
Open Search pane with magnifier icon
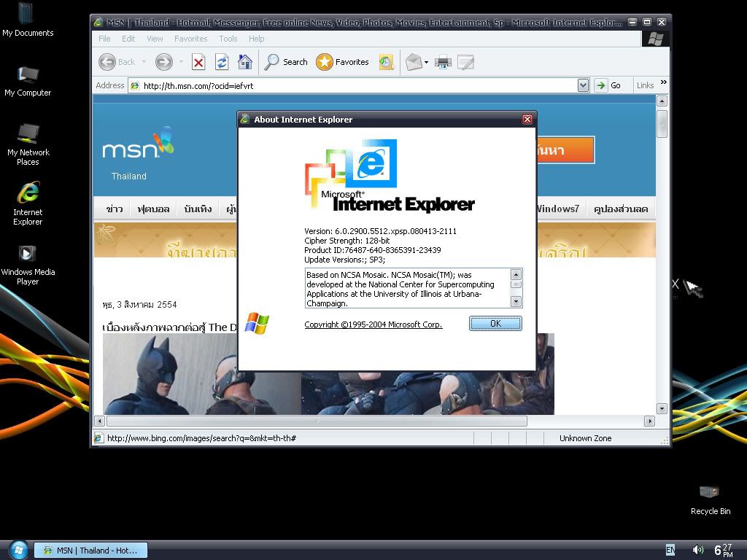tap(271, 62)
